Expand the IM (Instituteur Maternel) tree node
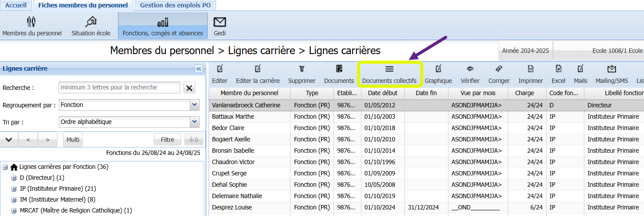This screenshot has height=216, width=644. (x=14, y=200)
